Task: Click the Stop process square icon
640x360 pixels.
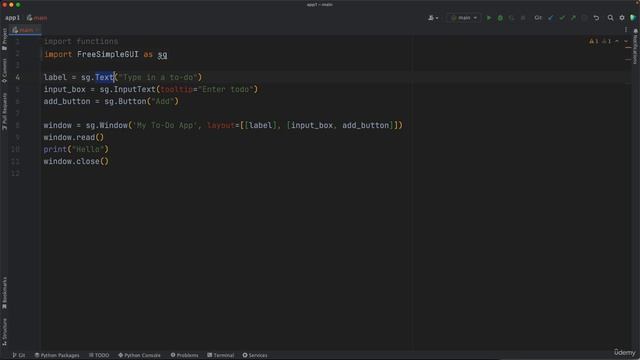Action: click(523, 18)
